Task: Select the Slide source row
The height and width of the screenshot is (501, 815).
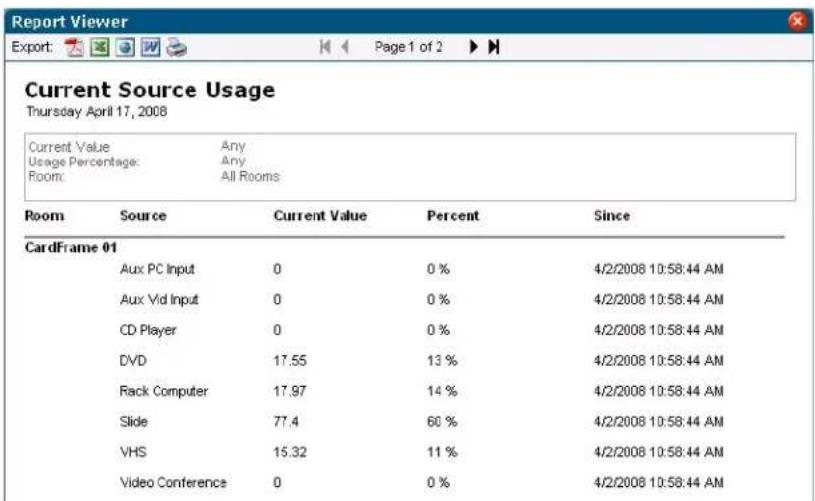Action: click(x=134, y=421)
